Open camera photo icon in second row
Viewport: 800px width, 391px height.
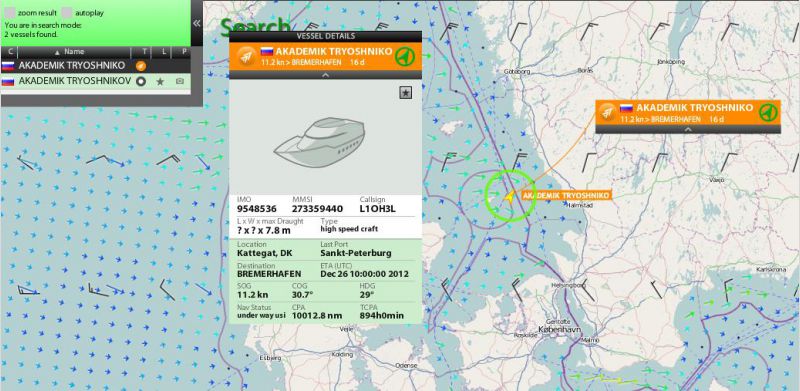tap(180, 81)
